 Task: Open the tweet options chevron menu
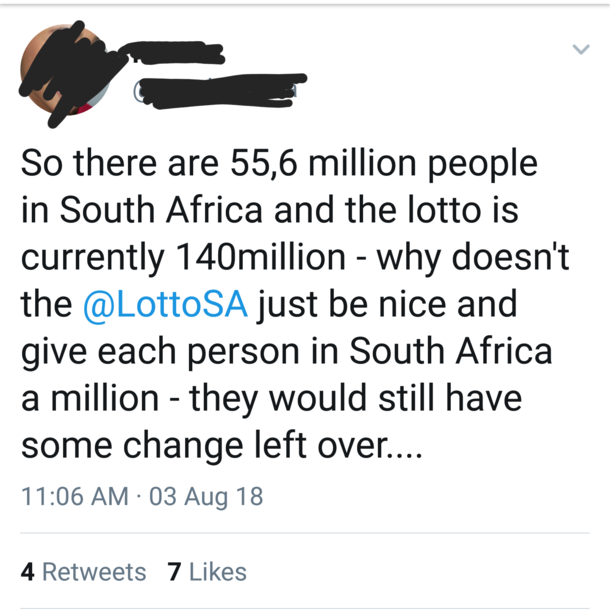click(x=581, y=49)
